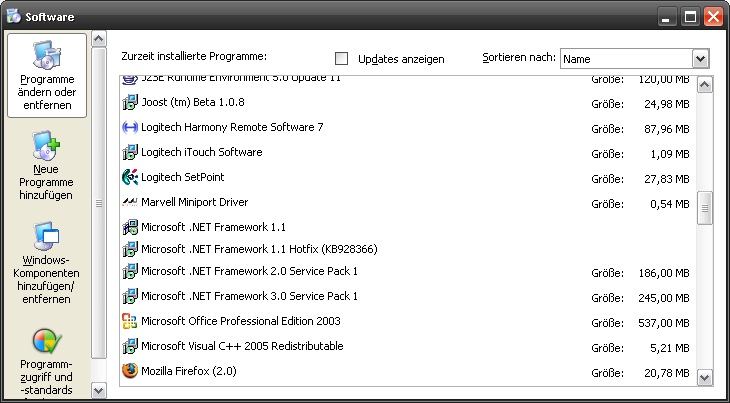
Task: Click the 5,21 MB size value
Action: pos(670,348)
